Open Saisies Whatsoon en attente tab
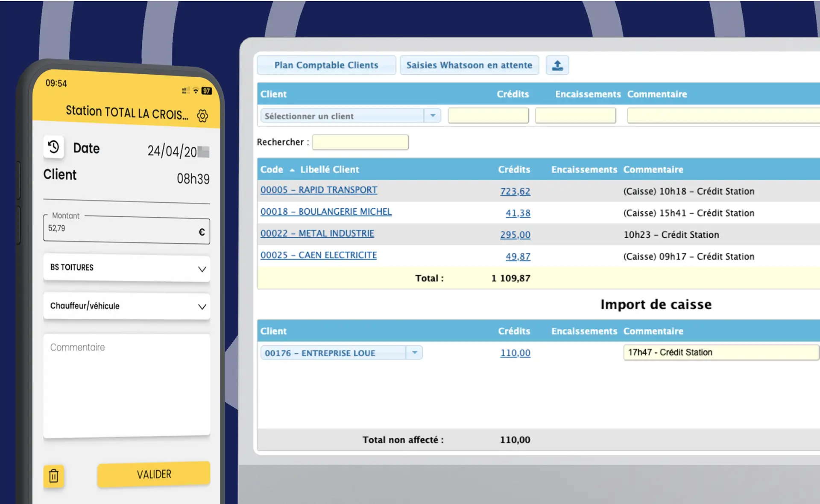Viewport: 820px width, 504px height. (469, 65)
